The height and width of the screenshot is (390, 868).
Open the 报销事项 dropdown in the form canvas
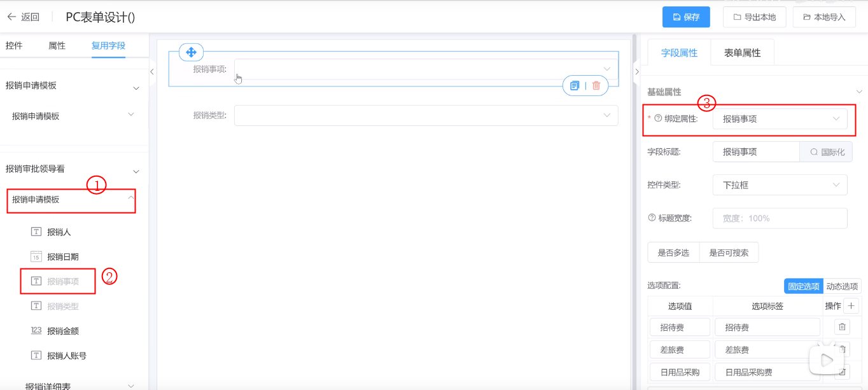pos(426,69)
